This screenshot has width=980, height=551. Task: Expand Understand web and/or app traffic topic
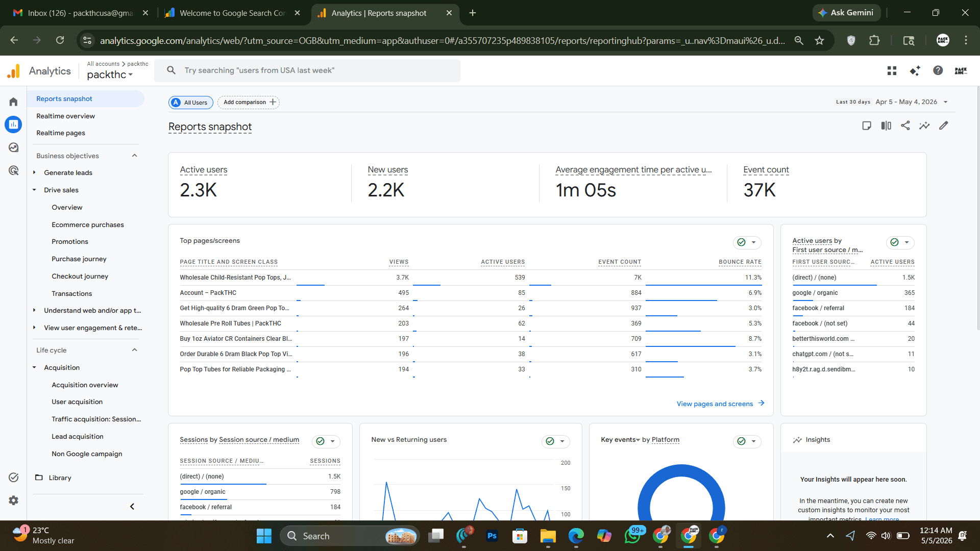point(34,310)
